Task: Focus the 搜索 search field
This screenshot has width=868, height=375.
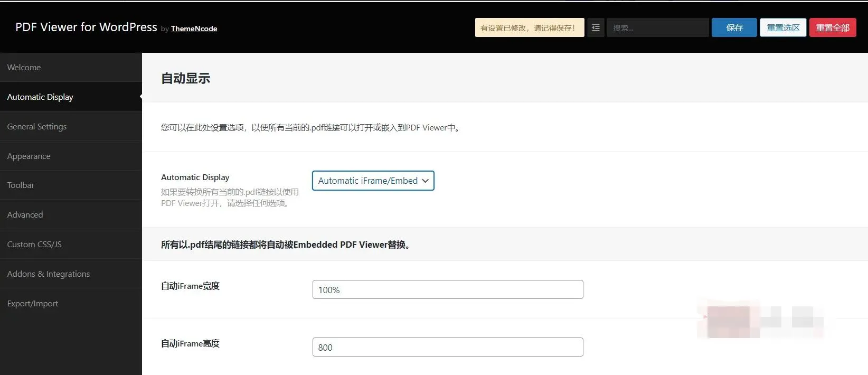Action: point(657,27)
